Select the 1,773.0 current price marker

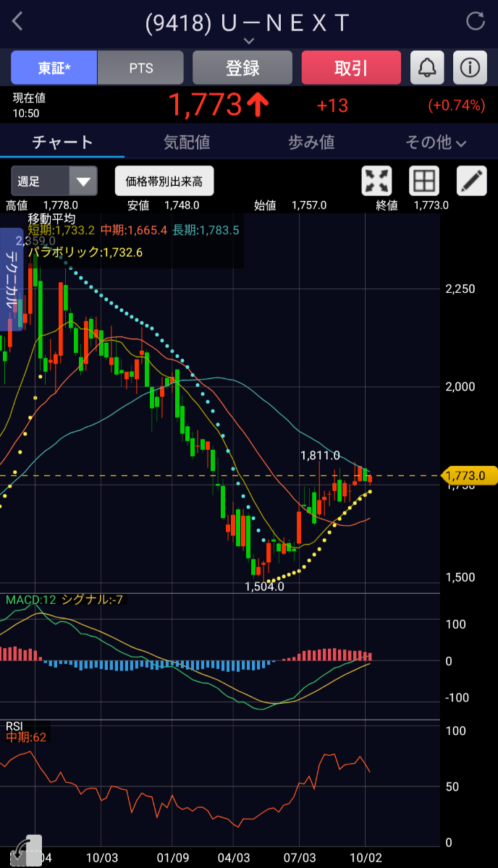click(x=470, y=475)
